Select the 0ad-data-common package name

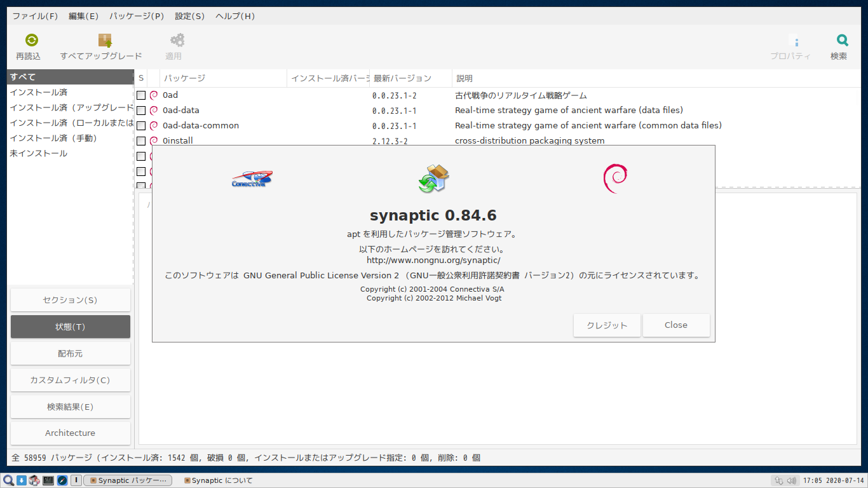(201, 126)
